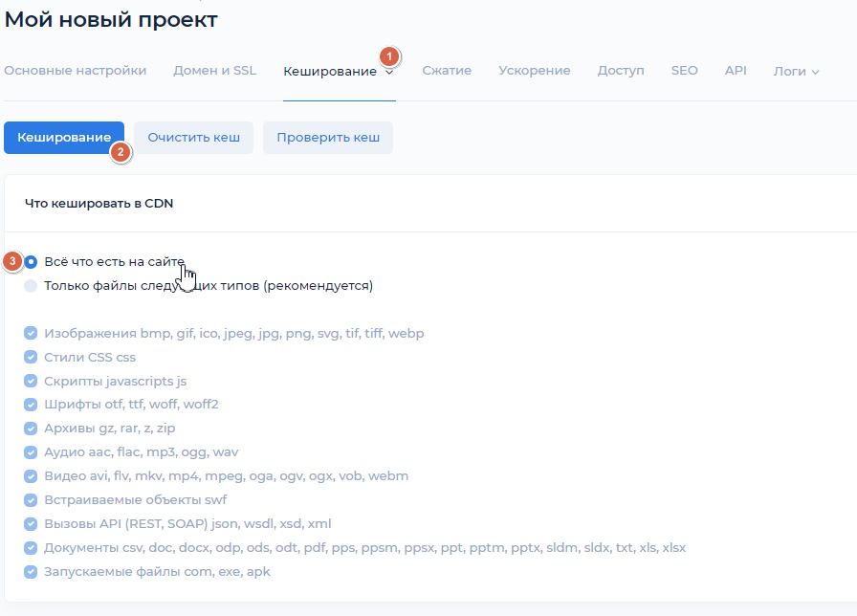Click the Проверить кеш button

(x=328, y=137)
